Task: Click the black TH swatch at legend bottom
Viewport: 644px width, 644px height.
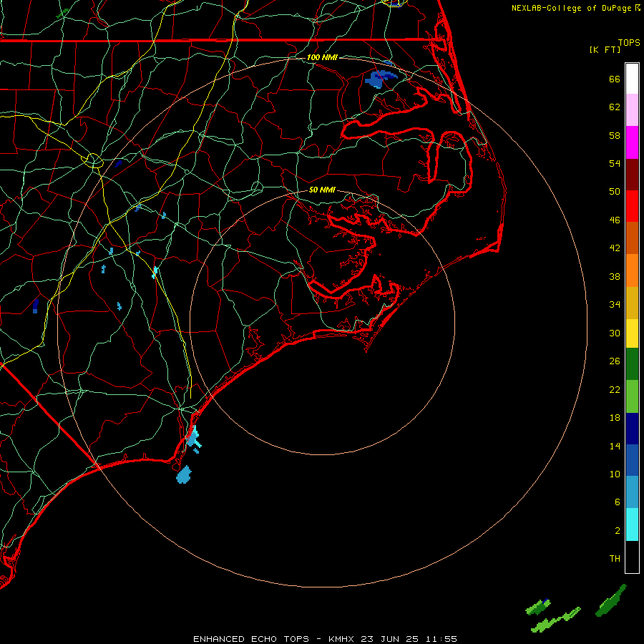Action: 632,557
